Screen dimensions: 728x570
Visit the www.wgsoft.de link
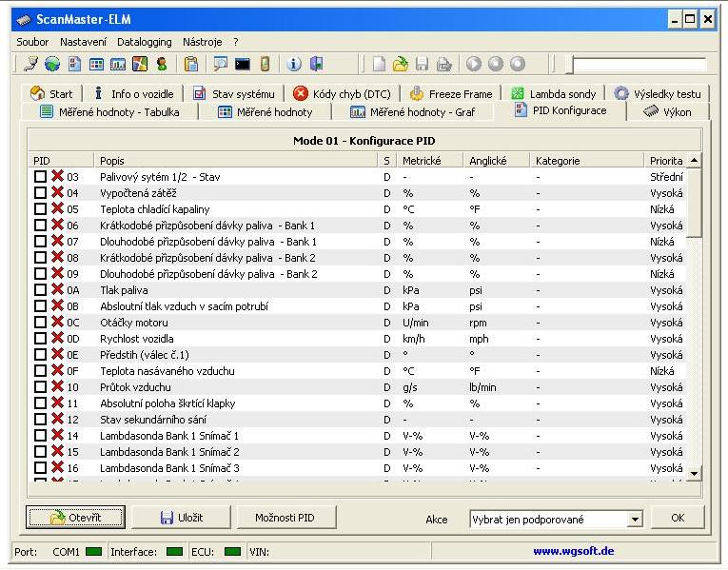click(574, 551)
